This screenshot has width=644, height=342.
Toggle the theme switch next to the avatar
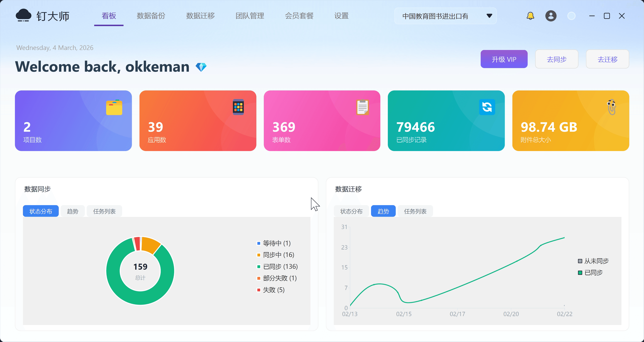571,16
